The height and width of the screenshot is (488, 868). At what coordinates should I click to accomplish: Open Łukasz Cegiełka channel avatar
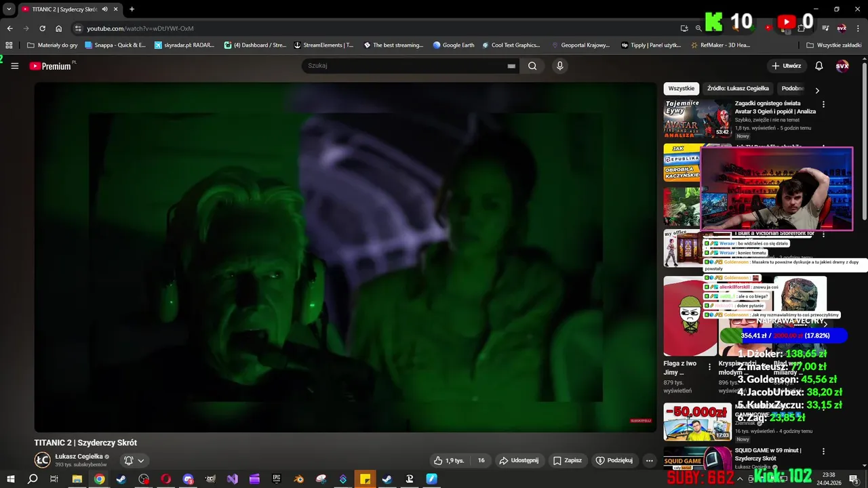point(42,460)
